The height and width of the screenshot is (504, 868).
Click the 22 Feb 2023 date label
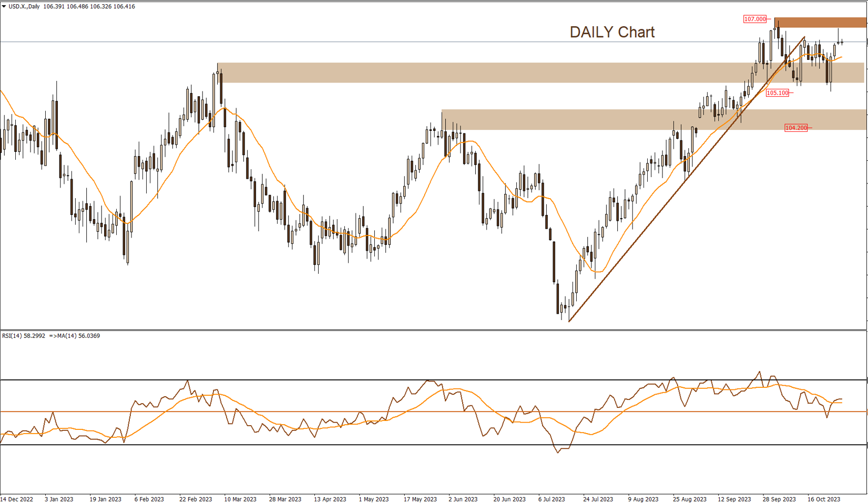(x=196, y=499)
